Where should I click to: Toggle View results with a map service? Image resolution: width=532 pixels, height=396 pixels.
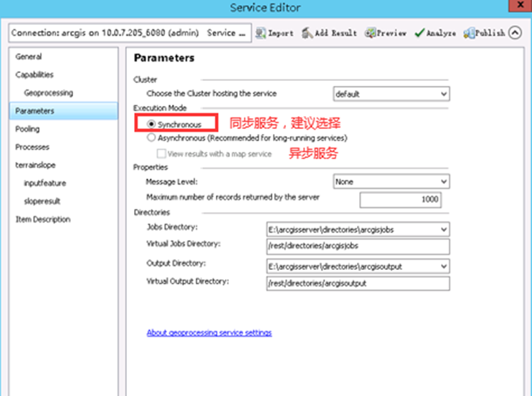click(x=161, y=154)
